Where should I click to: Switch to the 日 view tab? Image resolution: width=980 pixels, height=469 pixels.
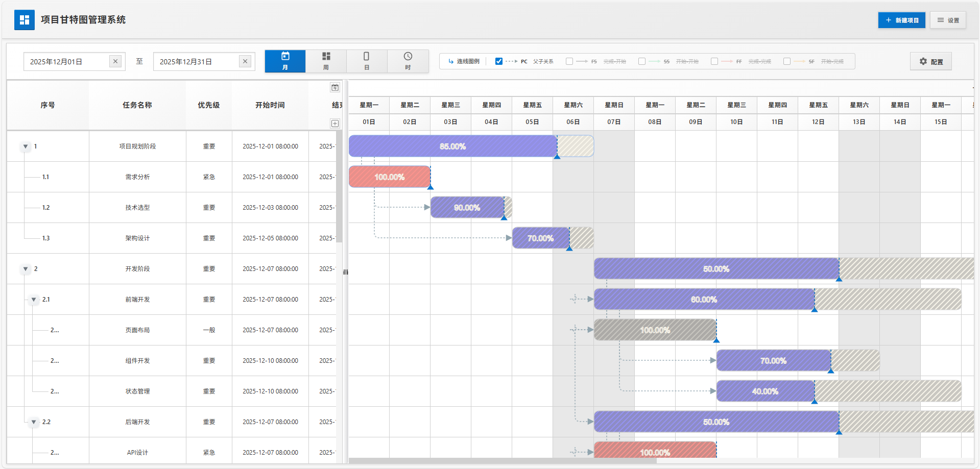pos(367,61)
